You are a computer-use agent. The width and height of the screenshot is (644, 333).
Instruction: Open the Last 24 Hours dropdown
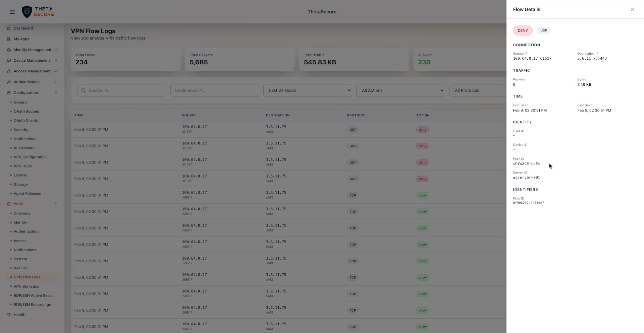tap(307, 90)
